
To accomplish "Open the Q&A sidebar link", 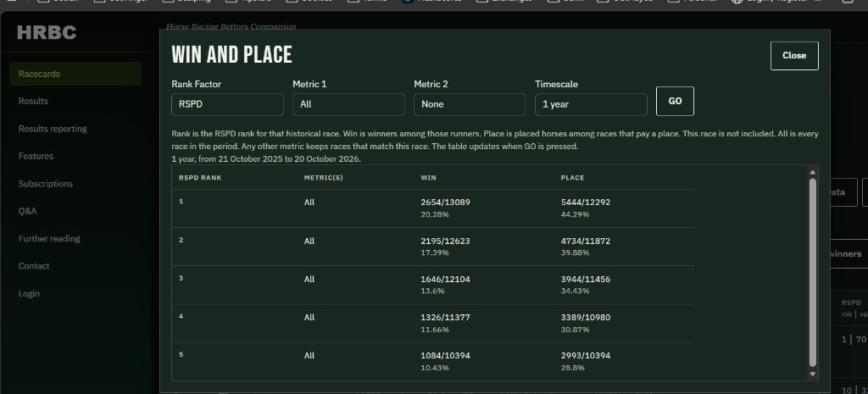I will pyautogui.click(x=28, y=211).
